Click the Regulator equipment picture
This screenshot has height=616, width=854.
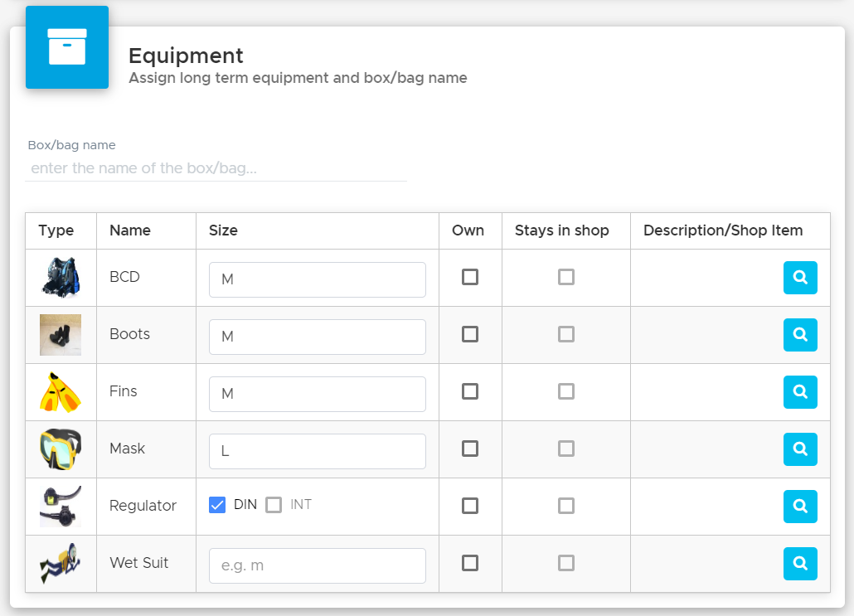click(x=61, y=507)
